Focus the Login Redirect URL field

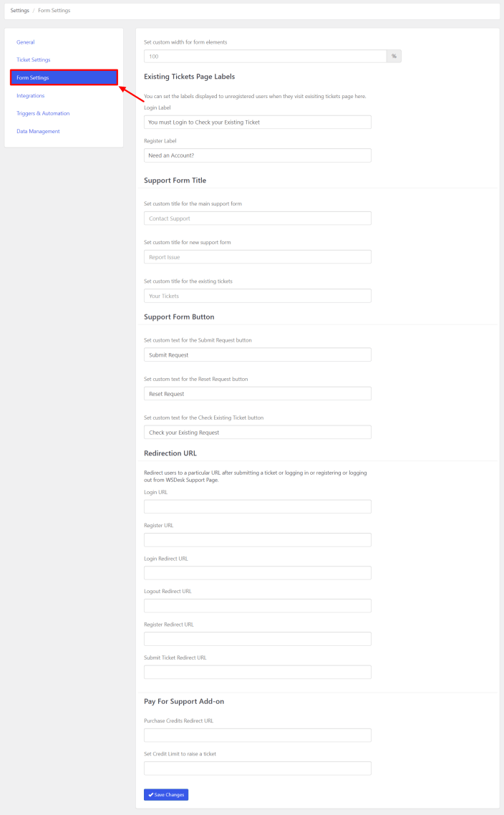(x=257, y=572)
